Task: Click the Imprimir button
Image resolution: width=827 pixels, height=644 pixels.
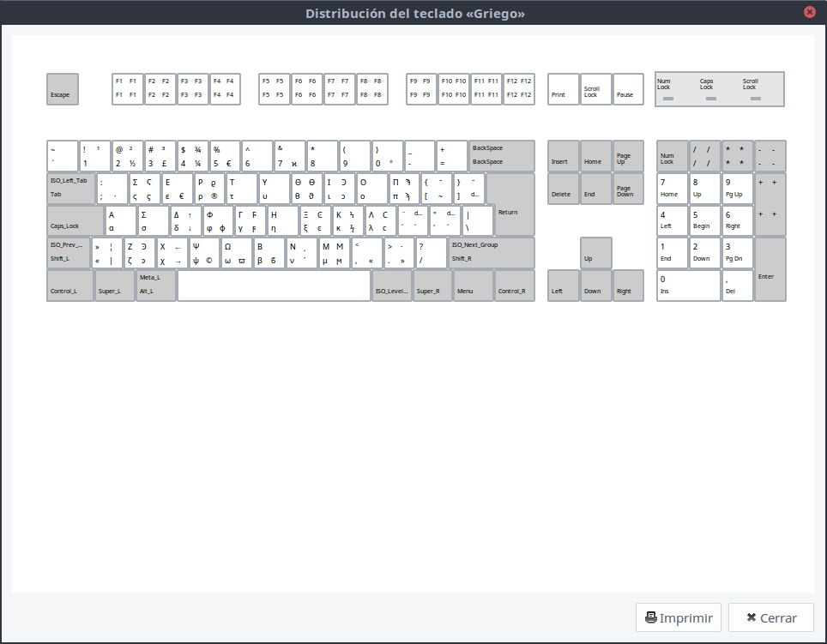Action: click(x=678, y=617)
